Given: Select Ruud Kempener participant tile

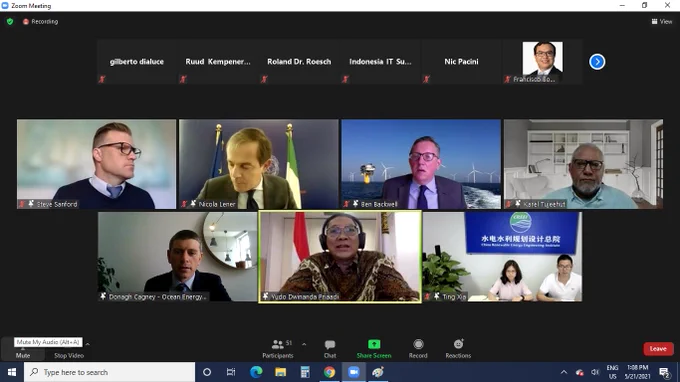Looking at the screenshot, I should click(x=218, y=62).
